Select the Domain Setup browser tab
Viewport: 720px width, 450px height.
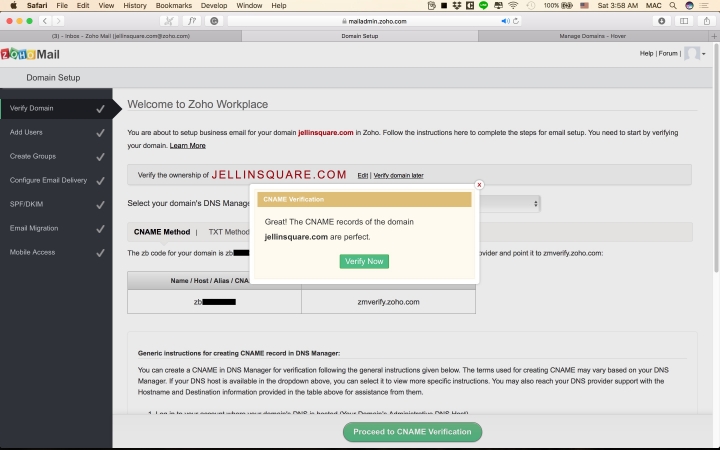pyautogui.click(x=360, y=36)
